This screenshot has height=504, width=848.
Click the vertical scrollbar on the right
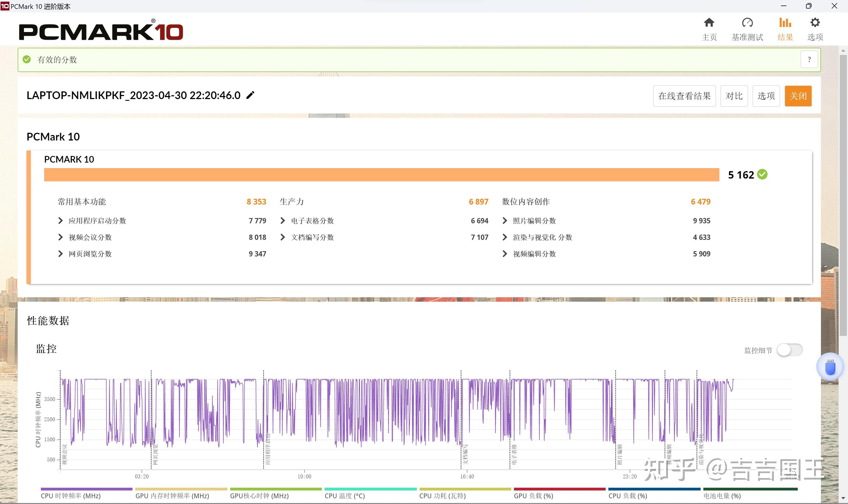tap(843, 195)
